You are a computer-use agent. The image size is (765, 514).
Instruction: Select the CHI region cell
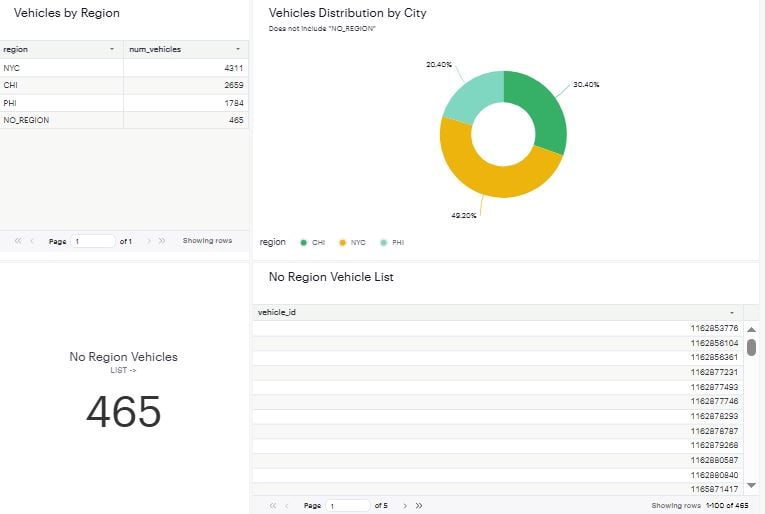click(61, 85)
